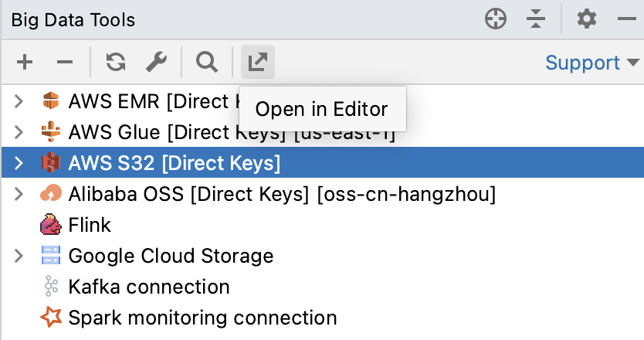Click the crosshair locate icon in header
The height and width of the screenshot is (340, 644).
pos(496,19)
